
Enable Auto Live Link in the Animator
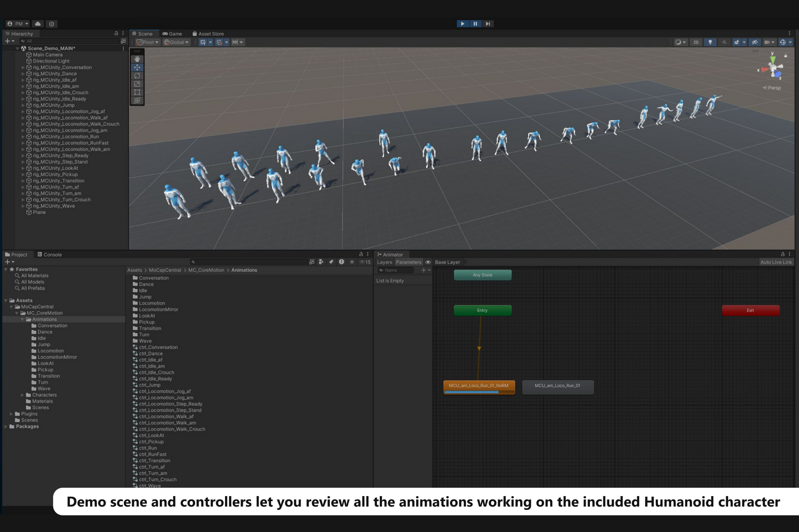(x=776, y=262)
